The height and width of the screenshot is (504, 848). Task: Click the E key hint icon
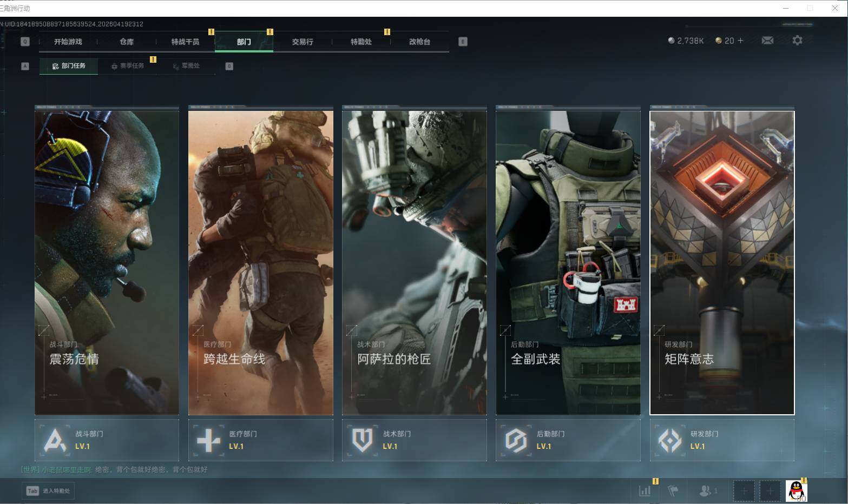(x=463, y=42)
